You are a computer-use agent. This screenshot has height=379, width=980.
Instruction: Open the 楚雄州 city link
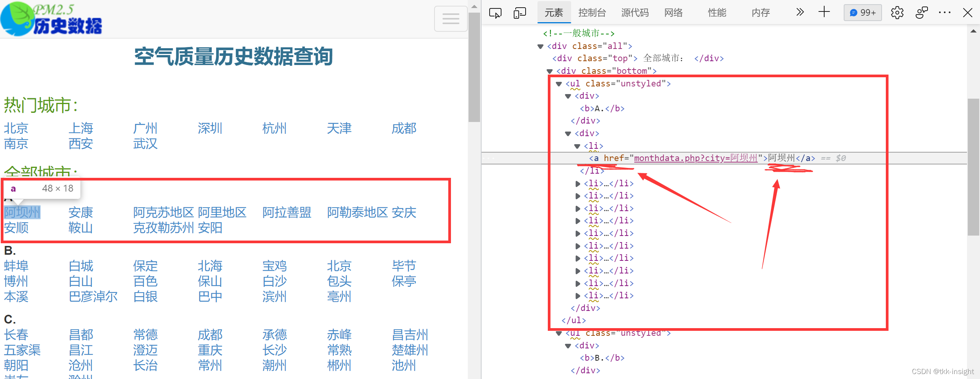pos(410,350)
